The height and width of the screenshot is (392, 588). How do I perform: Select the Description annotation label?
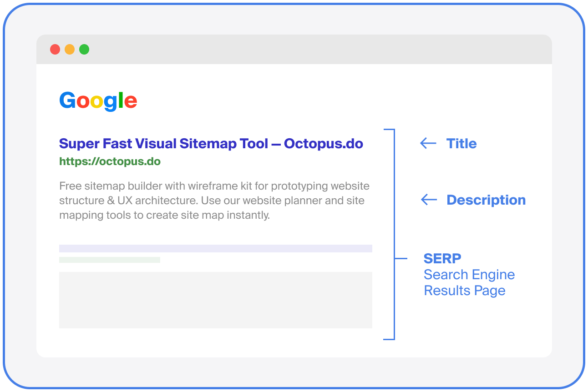point(486,200)
